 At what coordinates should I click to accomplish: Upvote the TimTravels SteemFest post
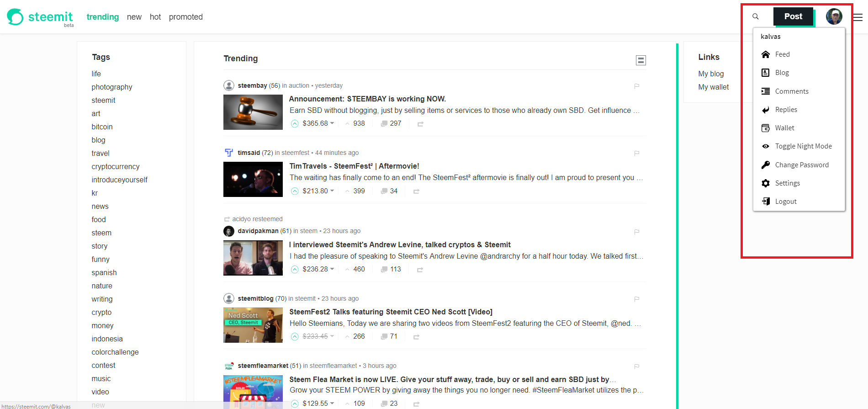click(295, 191)
